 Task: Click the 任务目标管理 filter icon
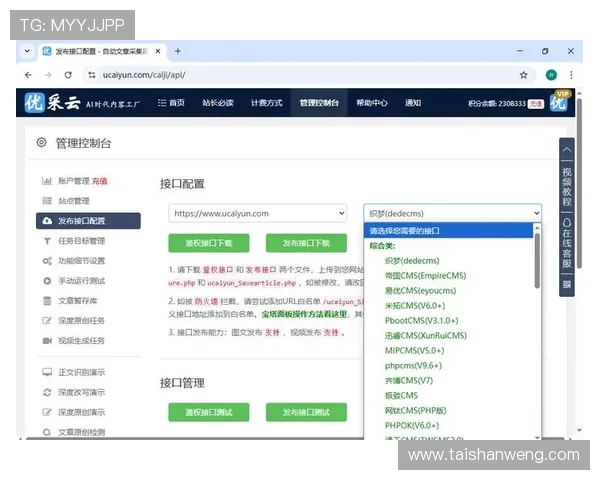[47, 241]
